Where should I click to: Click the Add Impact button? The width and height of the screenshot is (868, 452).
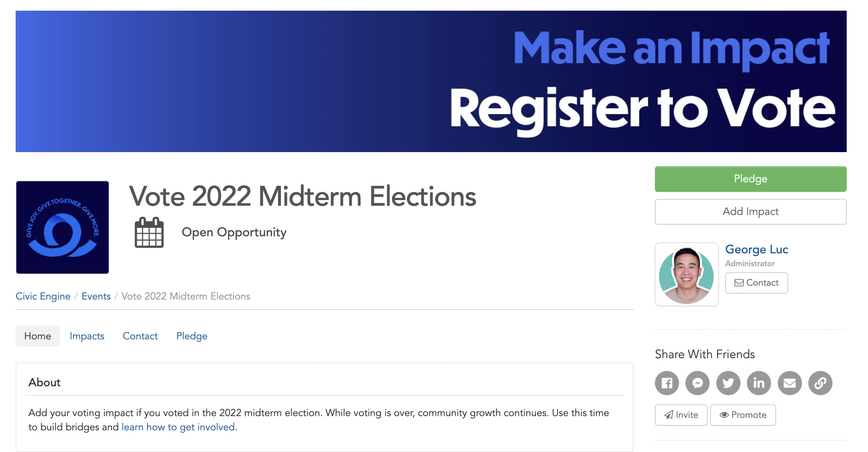coord(750,212)
